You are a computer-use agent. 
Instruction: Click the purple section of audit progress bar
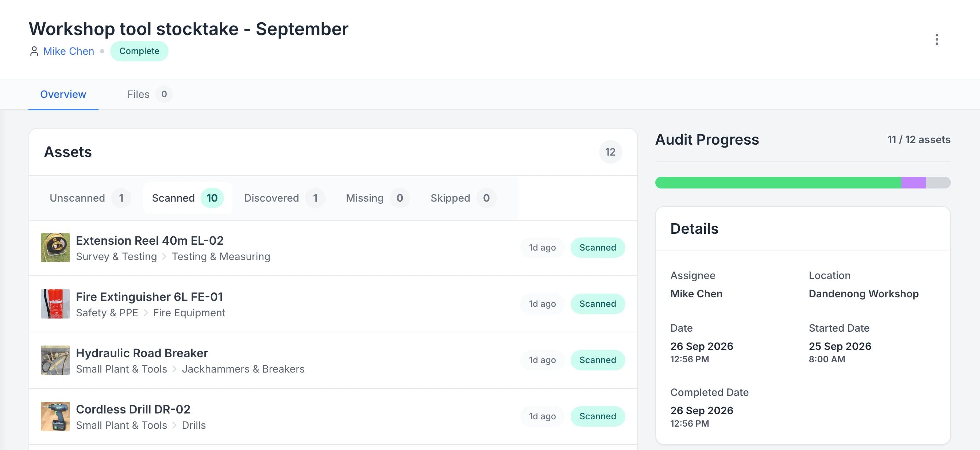pos(914,183)
